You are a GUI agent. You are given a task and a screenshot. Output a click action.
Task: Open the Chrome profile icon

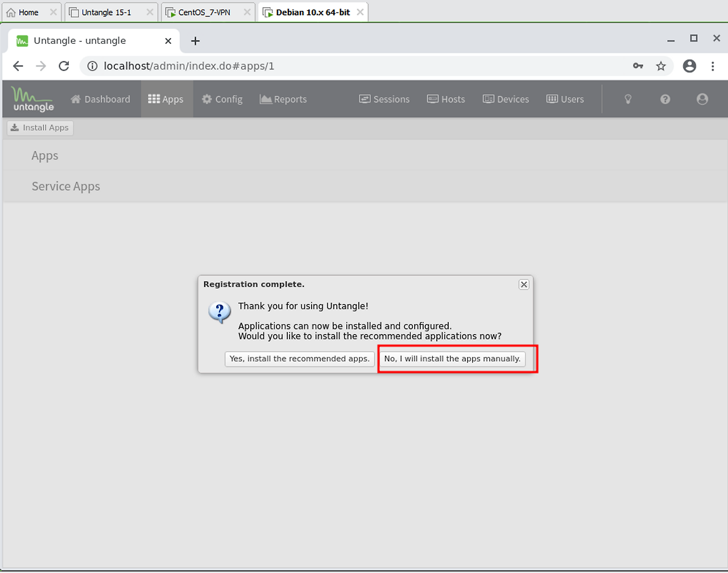[689, 66]
